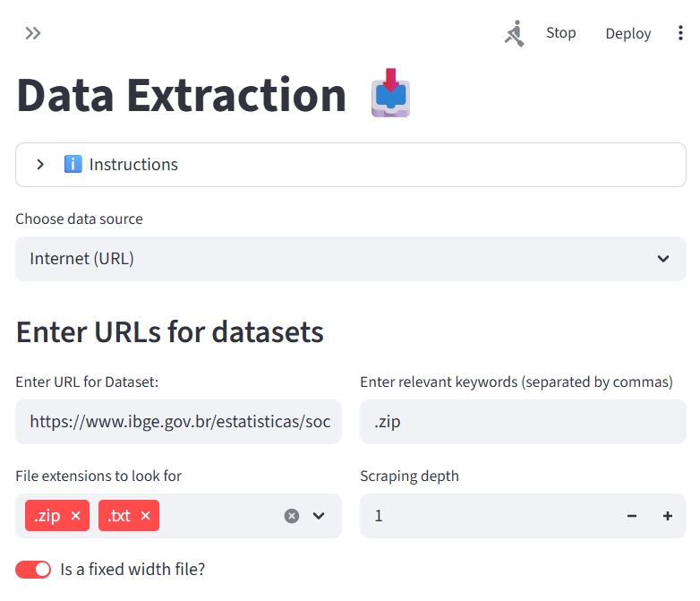Clear all selected file extensions

pos(291,516)
